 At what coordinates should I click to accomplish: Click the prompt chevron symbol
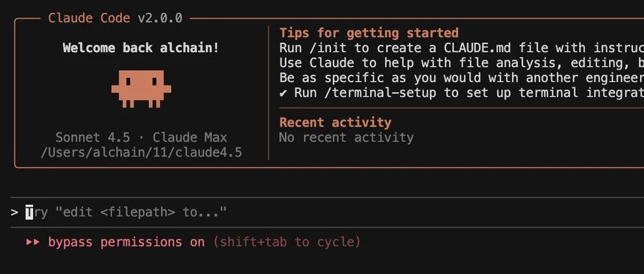[15, 212]
